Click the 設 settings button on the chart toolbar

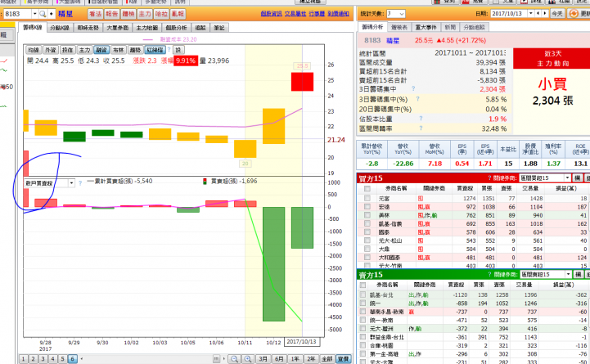click(x=178, y=50)
